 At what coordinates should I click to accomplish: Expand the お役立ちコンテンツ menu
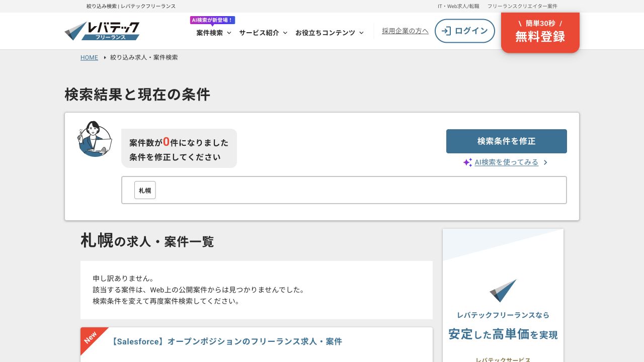[330, 33]
